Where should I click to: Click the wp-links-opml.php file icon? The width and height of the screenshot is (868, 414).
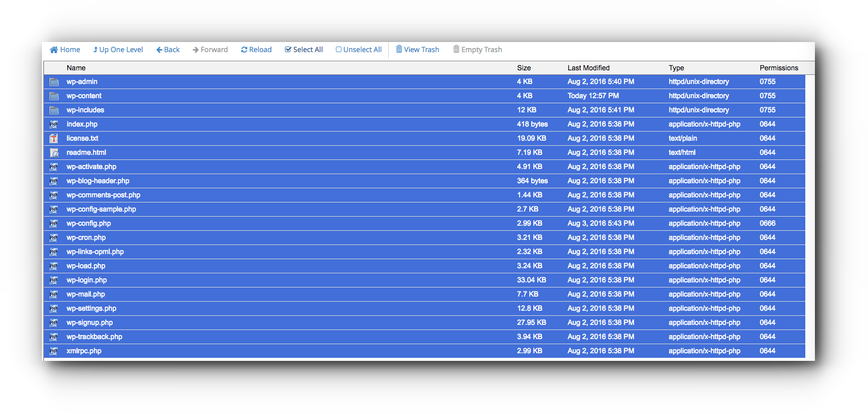[54, 252]
